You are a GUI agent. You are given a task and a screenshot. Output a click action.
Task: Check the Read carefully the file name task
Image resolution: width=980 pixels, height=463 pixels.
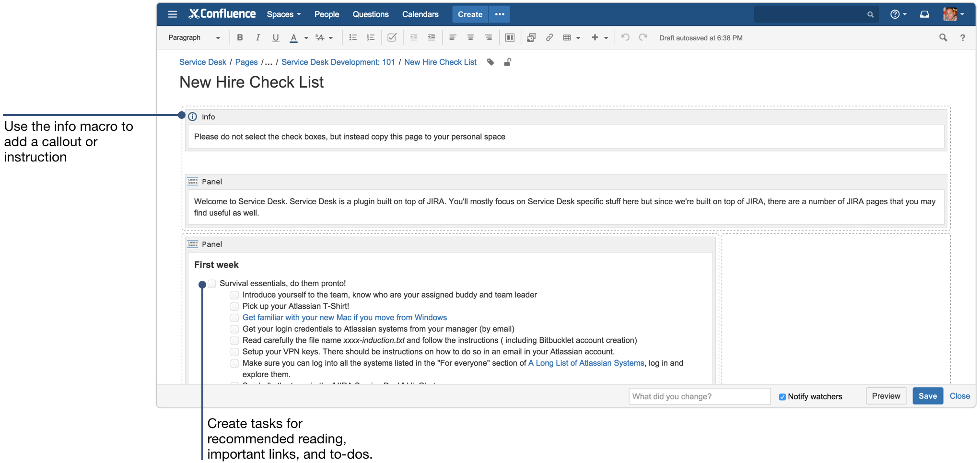click(x=234, y=341)
